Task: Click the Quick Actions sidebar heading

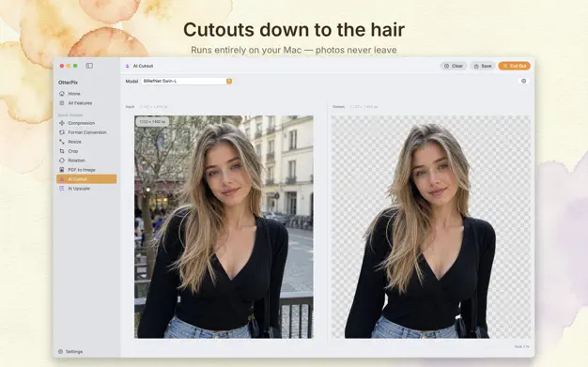Action: (x=70, y=115)
